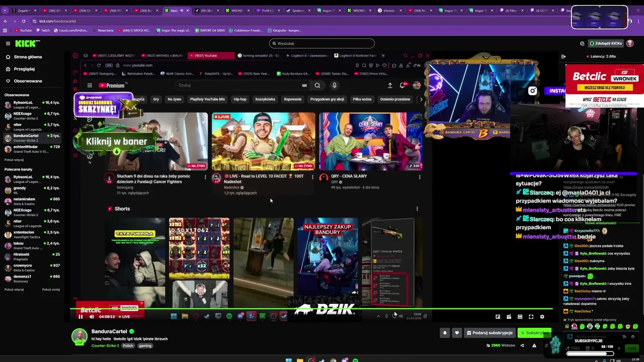This screenshot has width=644, height=362.
Task: Click browser back arrow
Action: (x=6, y=21)
